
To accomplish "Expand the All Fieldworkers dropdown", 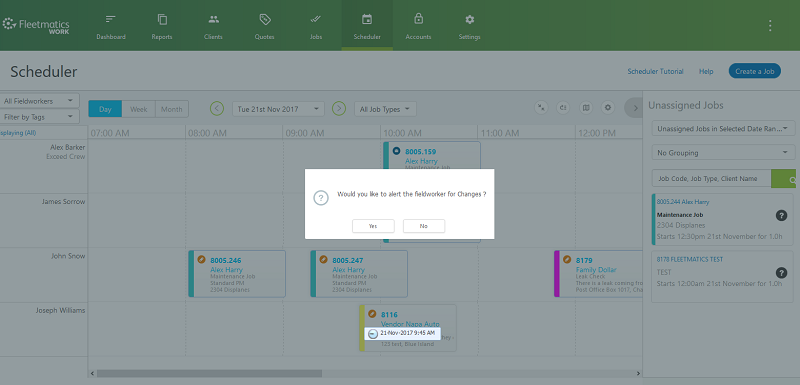I will 39,101.
